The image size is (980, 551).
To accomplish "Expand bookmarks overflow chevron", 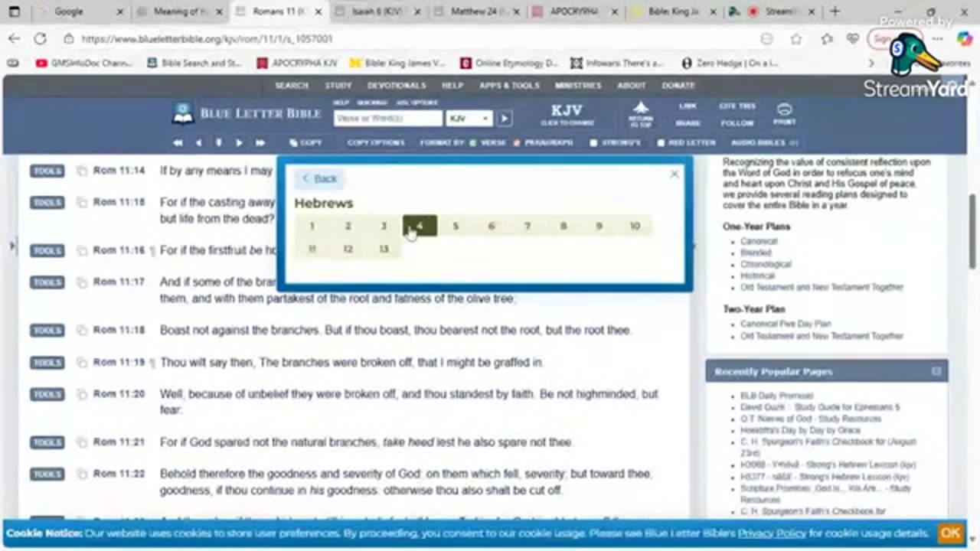I will point(871,64).
